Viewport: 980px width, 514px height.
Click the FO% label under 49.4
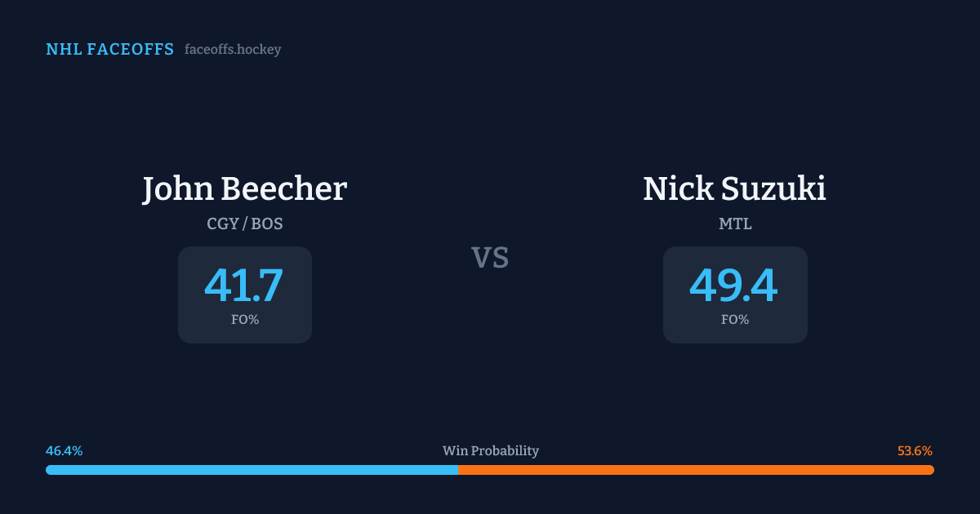[734, 320]
